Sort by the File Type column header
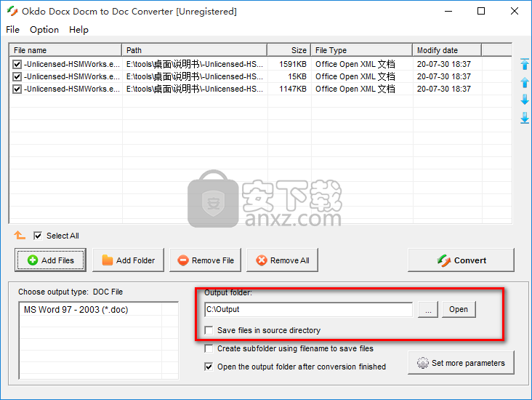Screen dimensions: 532x400 362,50
